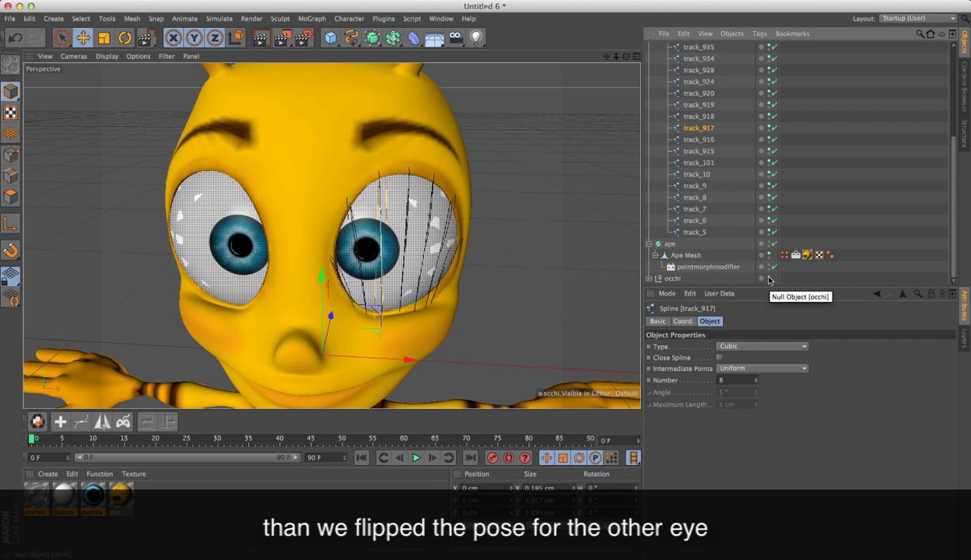Click the Object Manager search icon
This screenshot has height=560, width=971.
(x=920, y=34)
